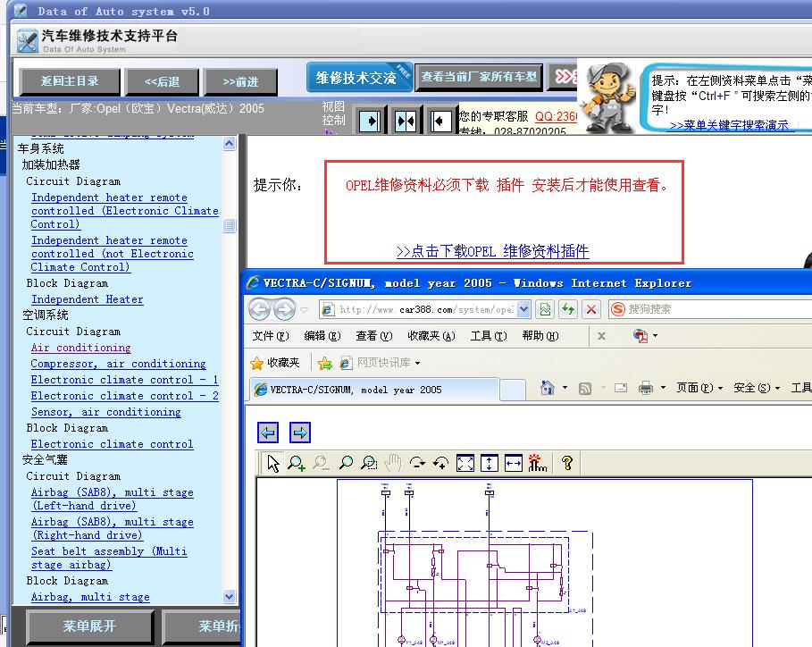Click the plain magnifier zoom tool

click(346, 463)
